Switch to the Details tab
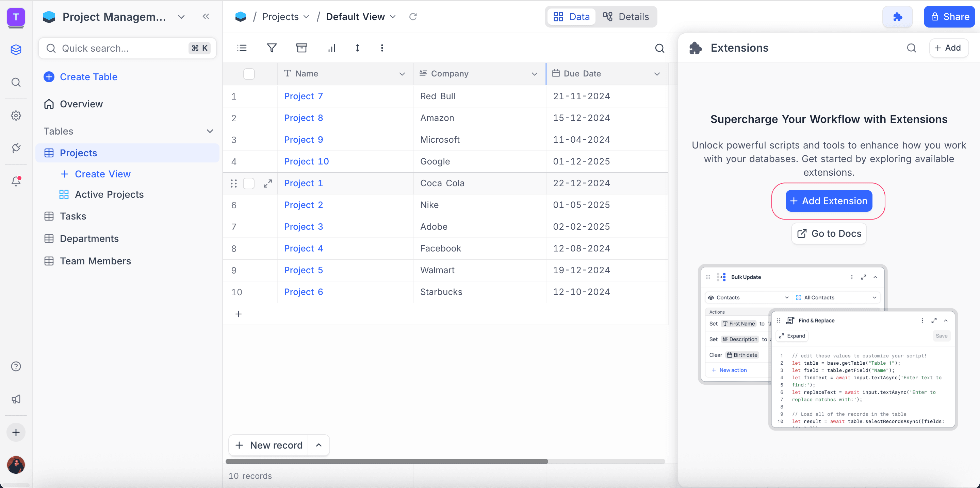The width and height of the screenshot is (980, 488). tap(626, 17)
